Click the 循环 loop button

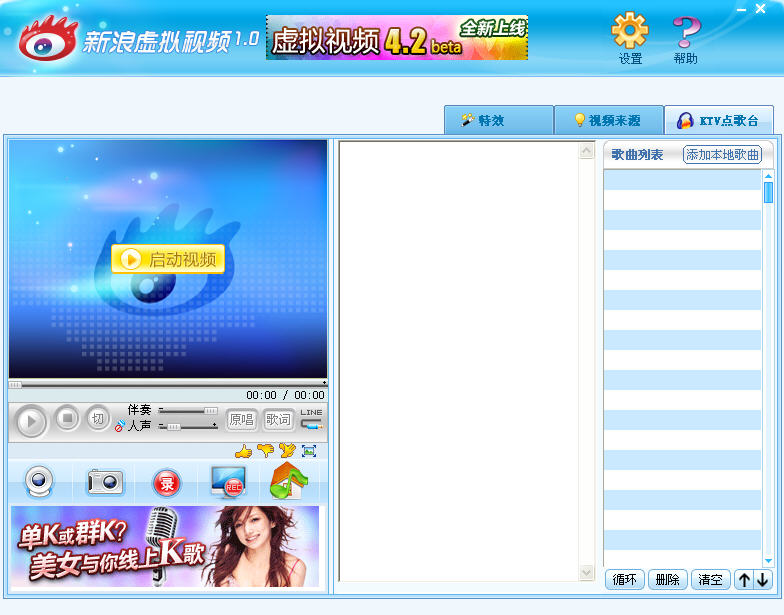coord(624,580)
